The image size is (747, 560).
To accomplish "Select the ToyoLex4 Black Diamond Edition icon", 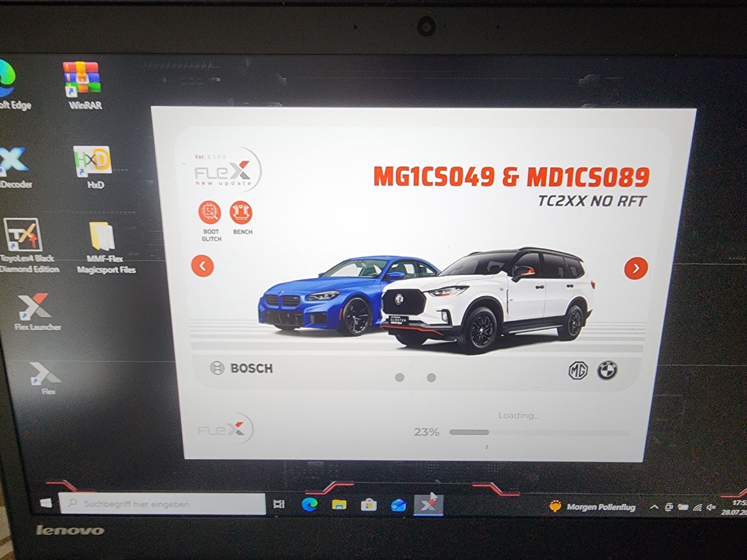I will pyautogui.click(x=27, y=246).
